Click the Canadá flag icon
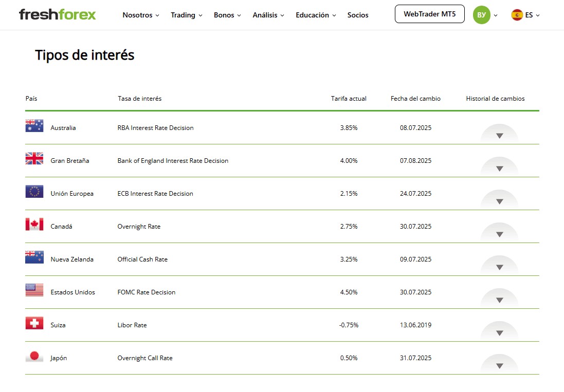This screenshot has height=392, width=564. click(x=34, y=224)
